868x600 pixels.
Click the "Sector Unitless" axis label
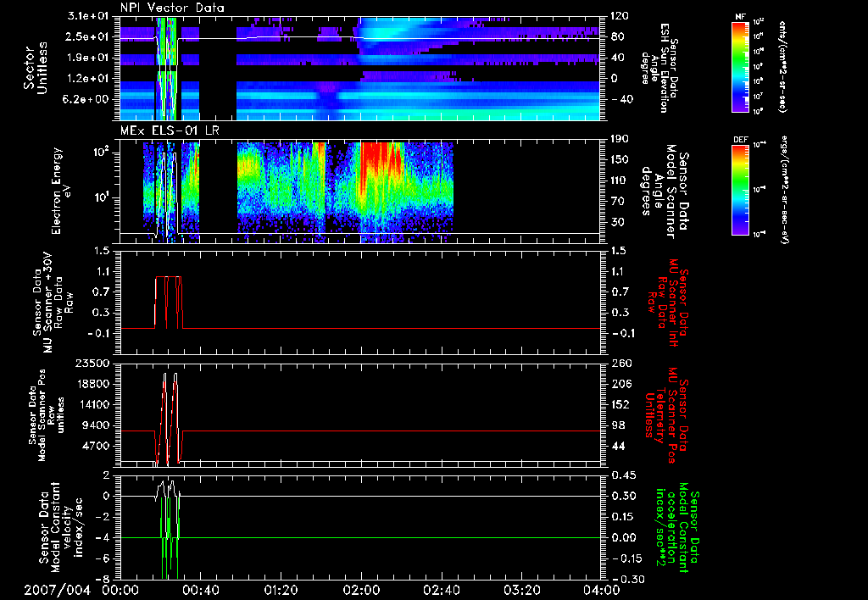[35, 68]
